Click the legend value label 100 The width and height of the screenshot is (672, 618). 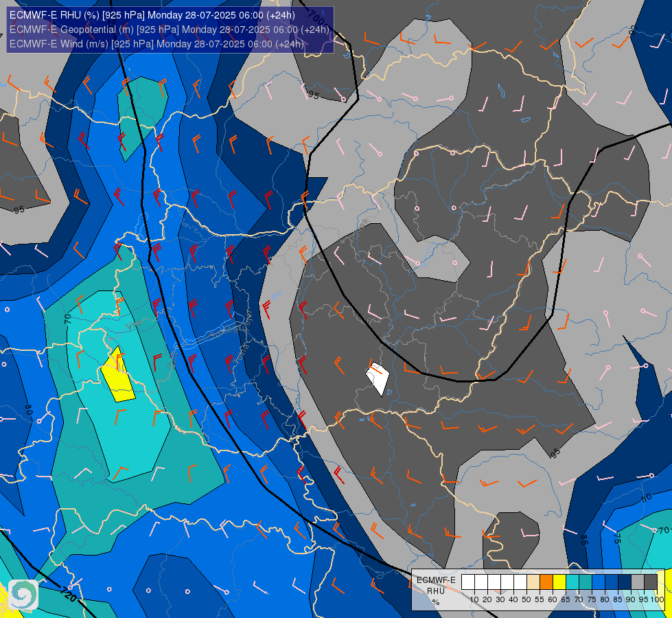coord(658,599)
